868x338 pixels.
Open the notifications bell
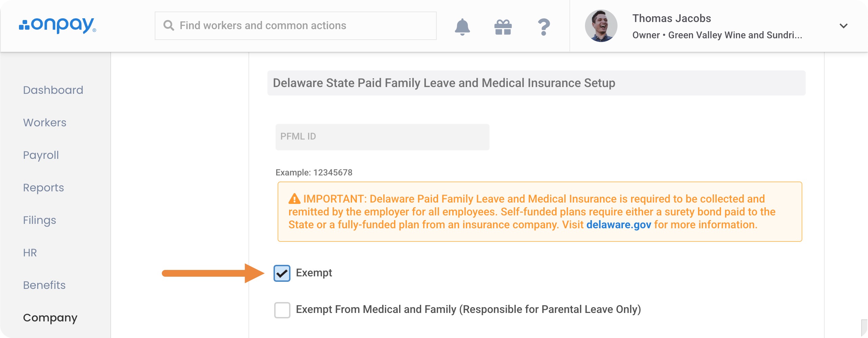pos(462,27)
